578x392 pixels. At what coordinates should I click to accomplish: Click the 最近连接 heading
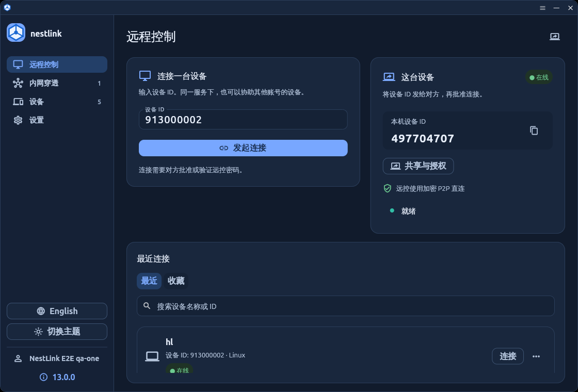pyautogui.click(x=153, y=259)
